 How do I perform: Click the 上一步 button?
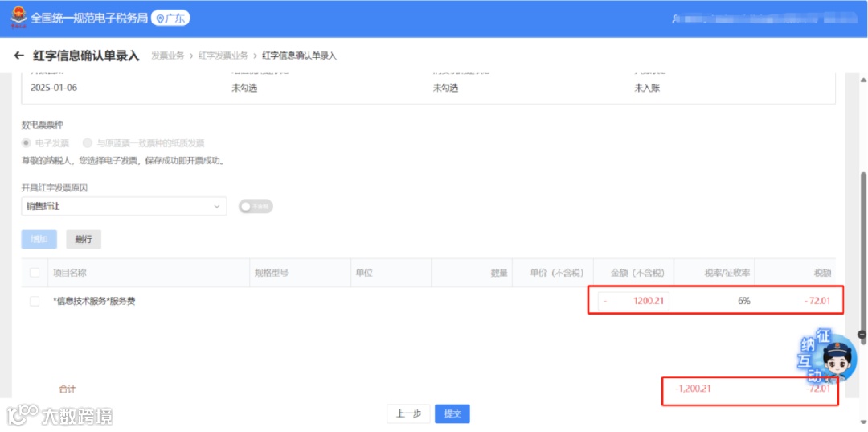click(x=408, y=413)
